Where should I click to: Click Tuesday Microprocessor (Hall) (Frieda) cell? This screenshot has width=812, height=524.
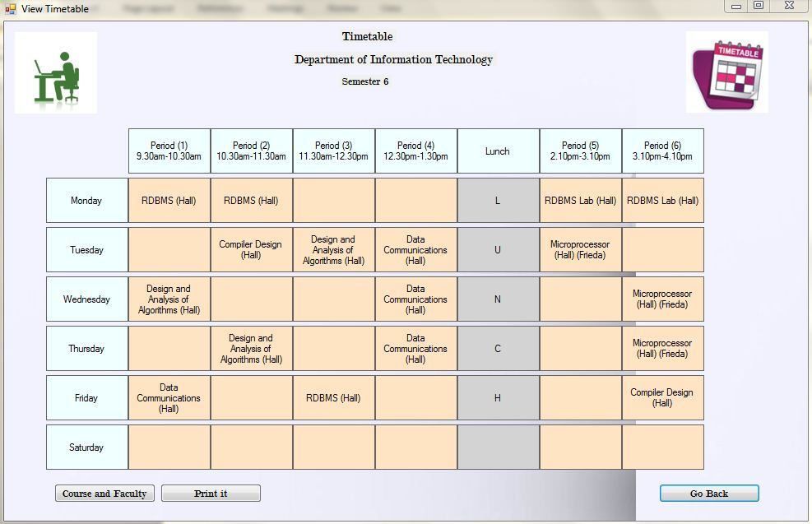click(580, 250)
